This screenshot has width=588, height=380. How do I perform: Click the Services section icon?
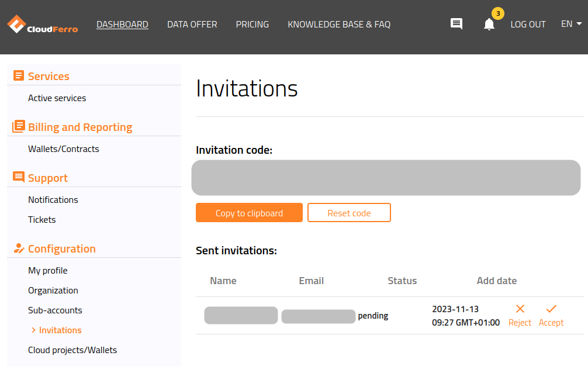tap(19, 75)
